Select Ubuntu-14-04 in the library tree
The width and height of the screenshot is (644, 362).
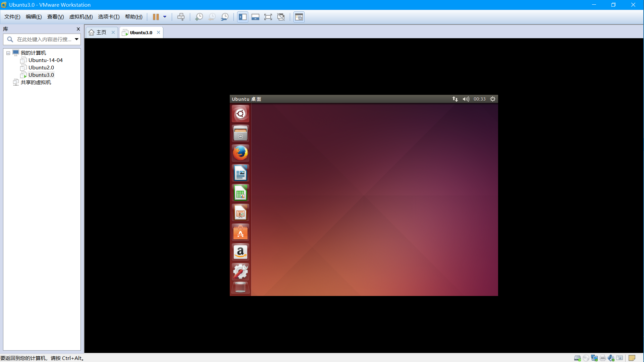pos(45,60)
